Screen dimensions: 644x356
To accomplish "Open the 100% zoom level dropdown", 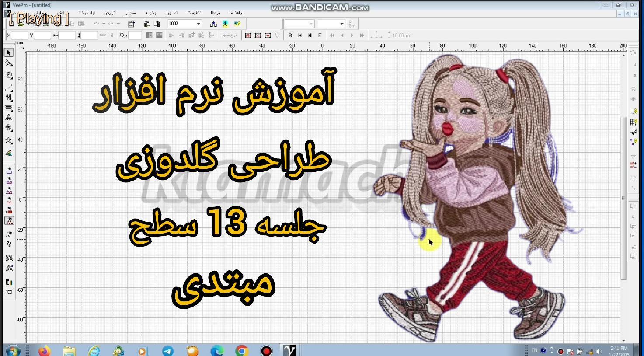I will 198,24.
